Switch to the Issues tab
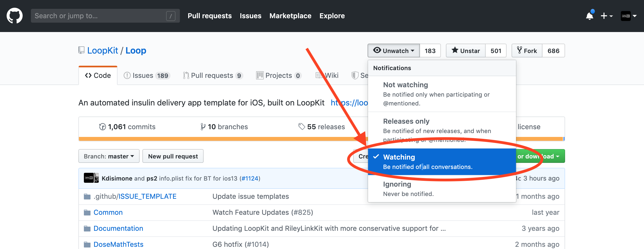644x249 pixels. point(147,75)
